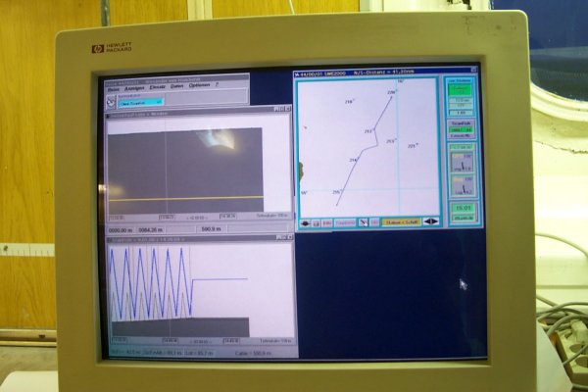
Task: Click the second icon in map toolbar
Action: pos(317,222)
